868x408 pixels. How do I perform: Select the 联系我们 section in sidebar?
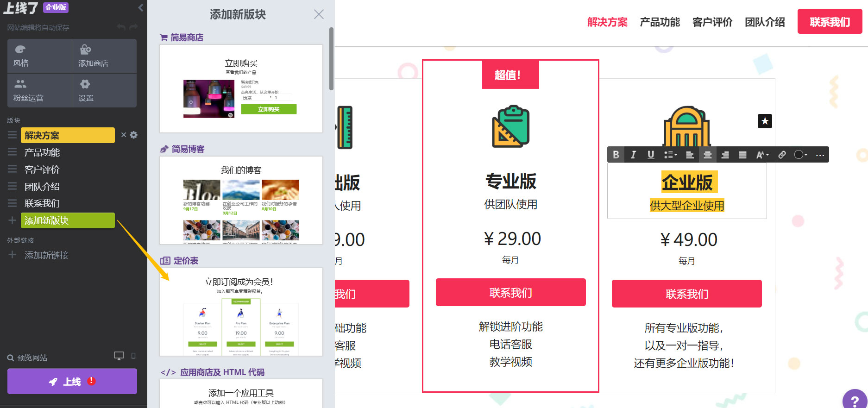[42, 203]
